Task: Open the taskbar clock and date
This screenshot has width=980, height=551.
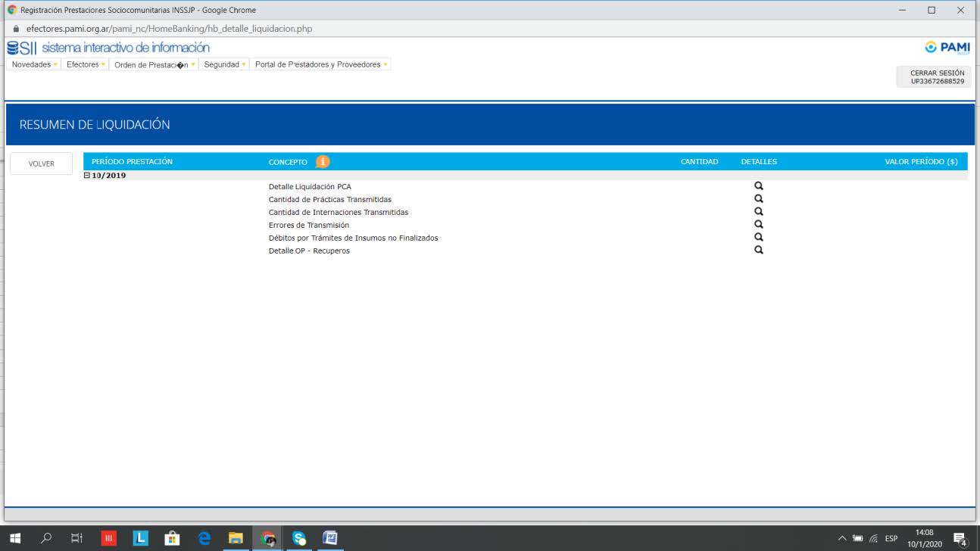Action: coord(925,538)
